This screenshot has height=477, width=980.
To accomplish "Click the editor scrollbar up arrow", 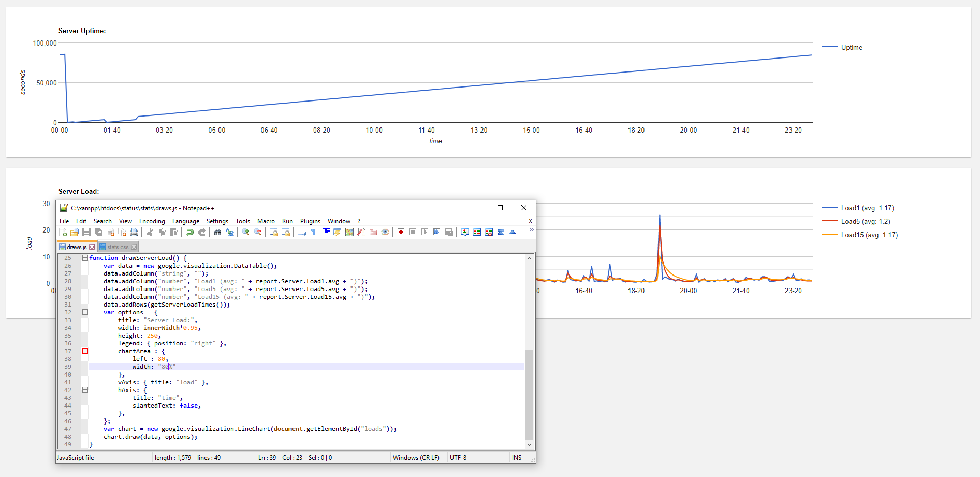I will [x=529, y=258].
